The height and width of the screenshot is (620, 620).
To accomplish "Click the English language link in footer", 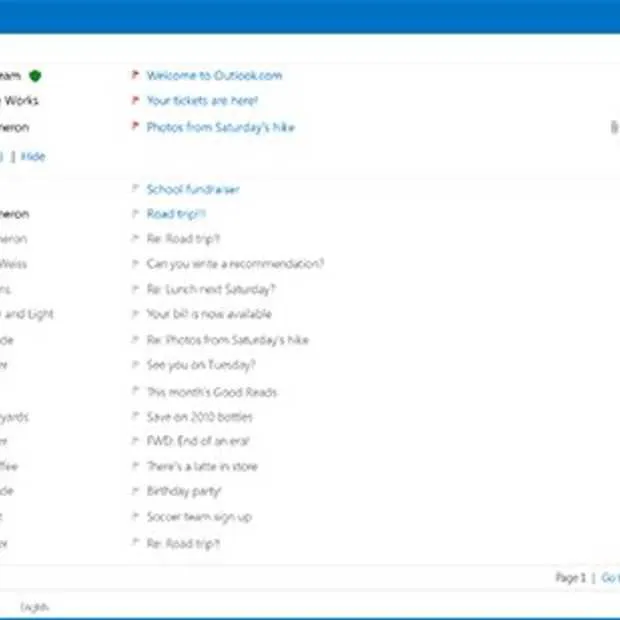I will pyautogui.click(x=34, y=607).
